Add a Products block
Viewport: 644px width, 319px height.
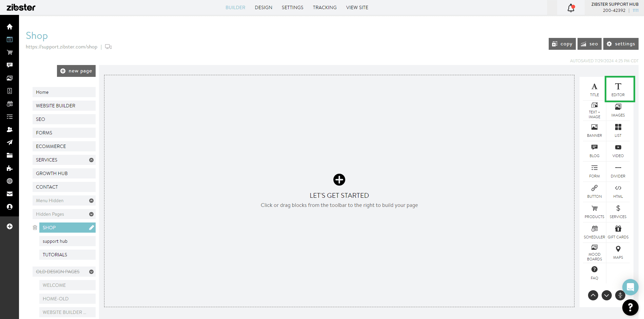pyautogui.click(x=594, y=212)
